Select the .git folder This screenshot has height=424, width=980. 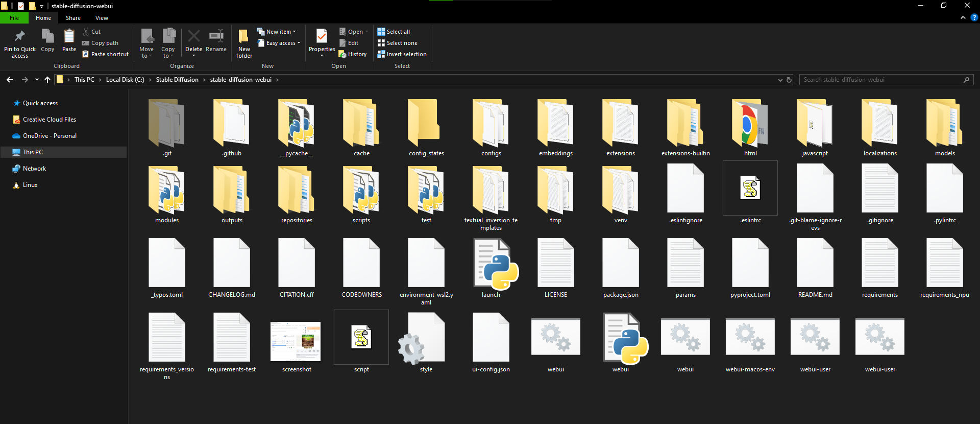point(167,128)
